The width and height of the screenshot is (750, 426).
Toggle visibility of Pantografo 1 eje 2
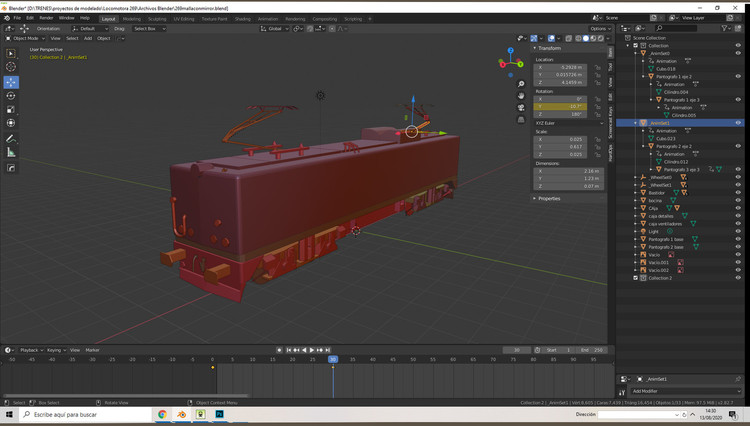click(x=738, y=76)
